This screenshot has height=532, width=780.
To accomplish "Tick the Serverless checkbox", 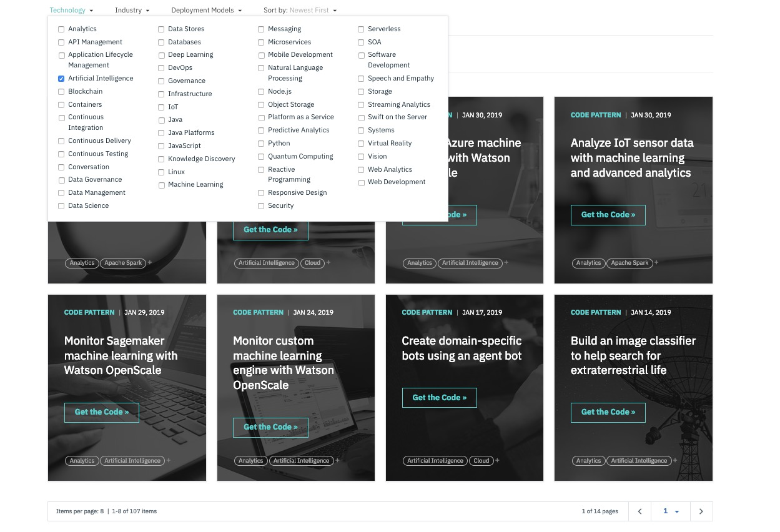I will [361, 29].
